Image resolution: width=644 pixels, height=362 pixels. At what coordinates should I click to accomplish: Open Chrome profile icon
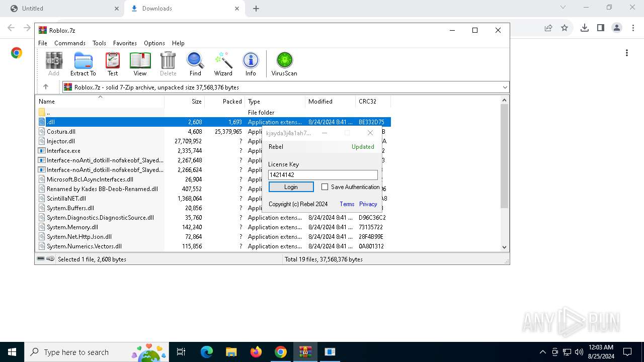pyautogui.click(x=617, y=28)
